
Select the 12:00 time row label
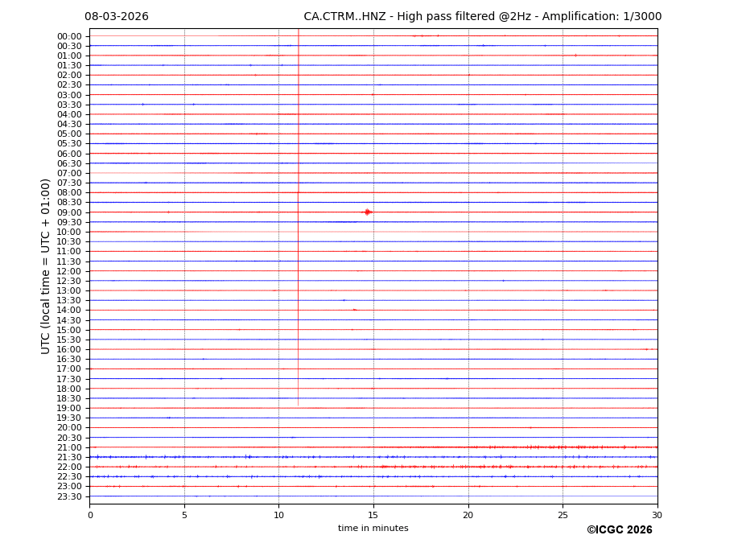pyautogui.click(x=69, y=271)
